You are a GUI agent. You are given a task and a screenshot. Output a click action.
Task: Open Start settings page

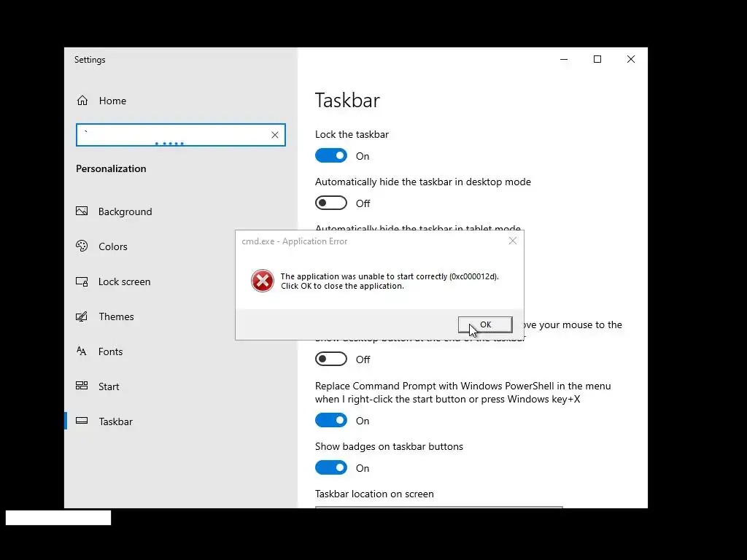(181, 386)
